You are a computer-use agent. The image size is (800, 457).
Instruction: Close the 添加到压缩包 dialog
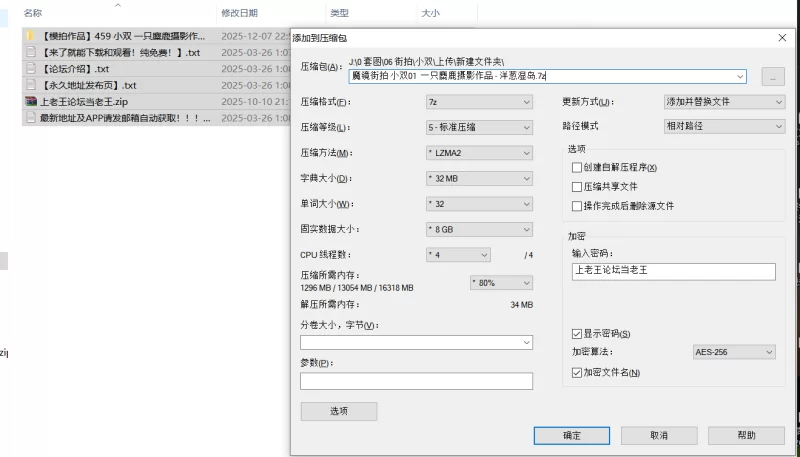(x=782, y=38)
